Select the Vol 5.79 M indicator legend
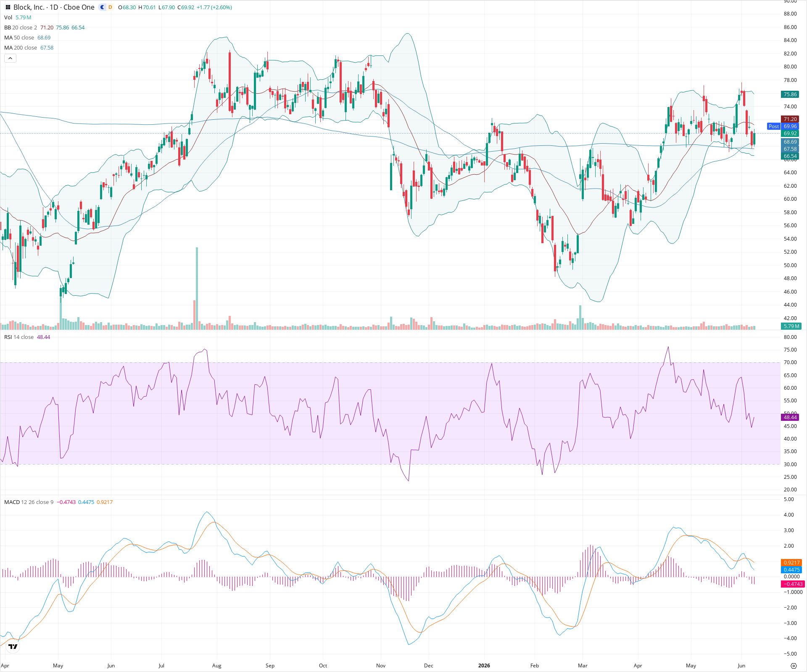Image resolution: width=807 pixels, height=672 pixels. 18,17
